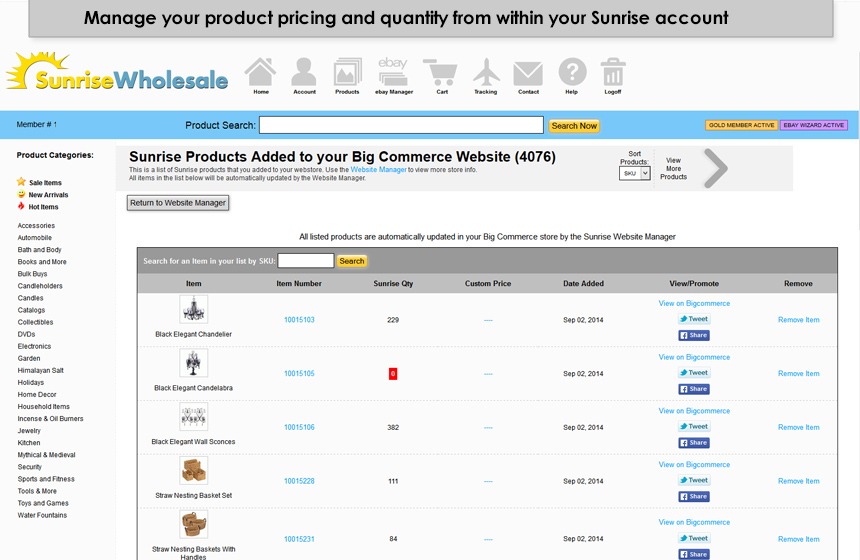
Task: Open item number 10015103
Action: 299,320
